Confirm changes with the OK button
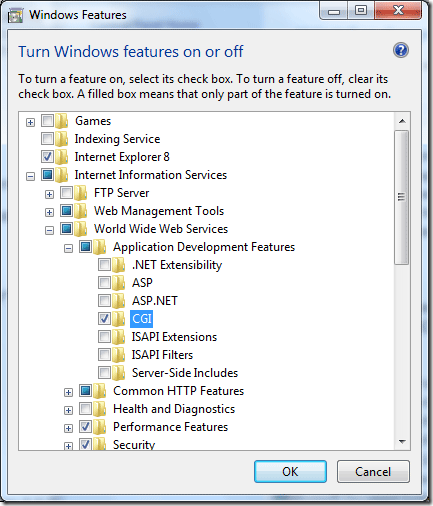433x506 pixels. tap(290, 472)
